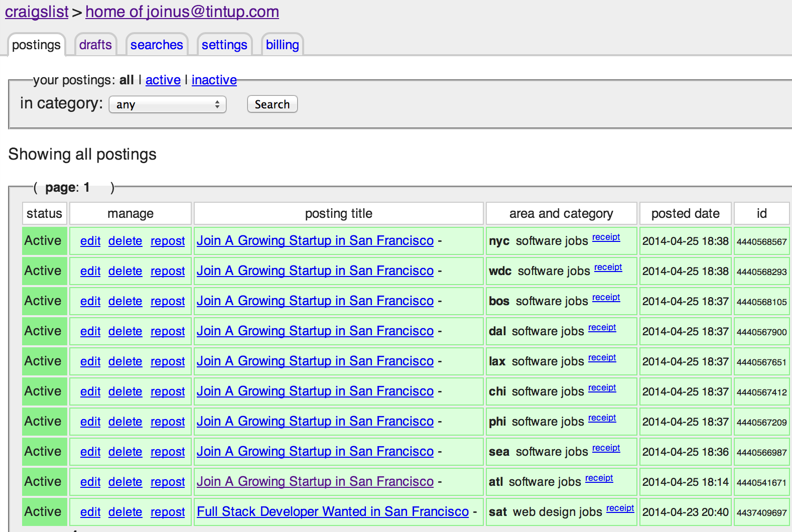Delete the bos software jobs posting

(125, 301)
